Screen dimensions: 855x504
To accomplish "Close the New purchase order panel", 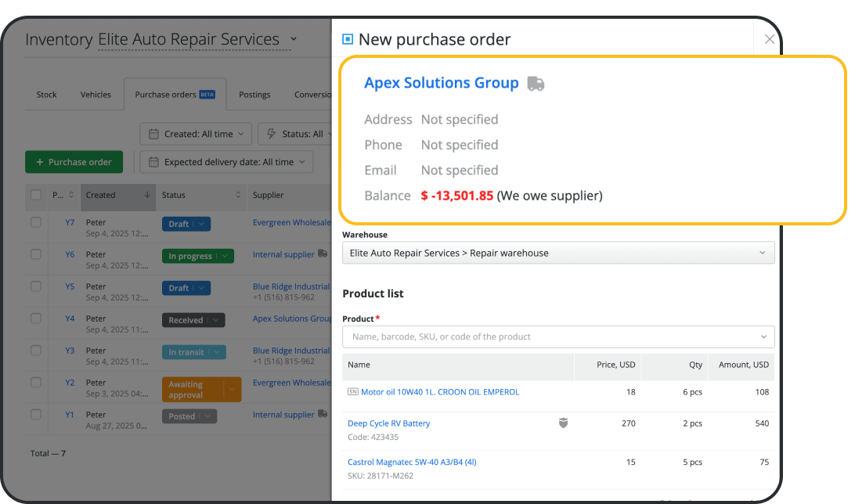I will click(769, 39).
